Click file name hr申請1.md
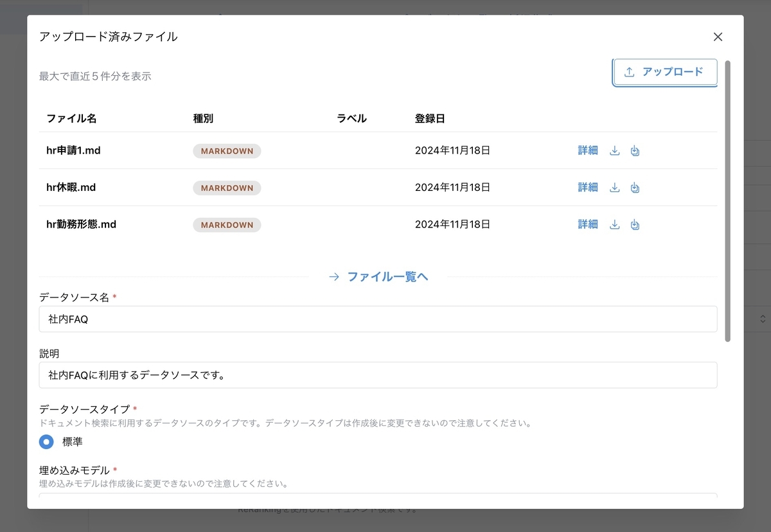The image size is (771, 532). 73,150
